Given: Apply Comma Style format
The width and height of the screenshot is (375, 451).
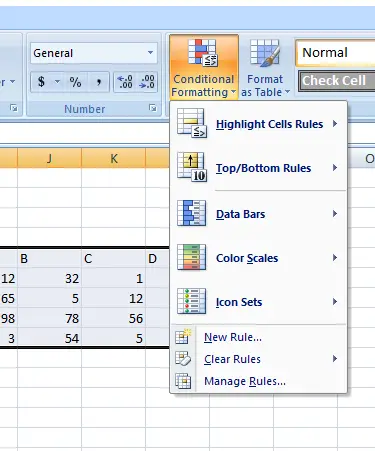Looking at the screenshot, I should 98,82.
